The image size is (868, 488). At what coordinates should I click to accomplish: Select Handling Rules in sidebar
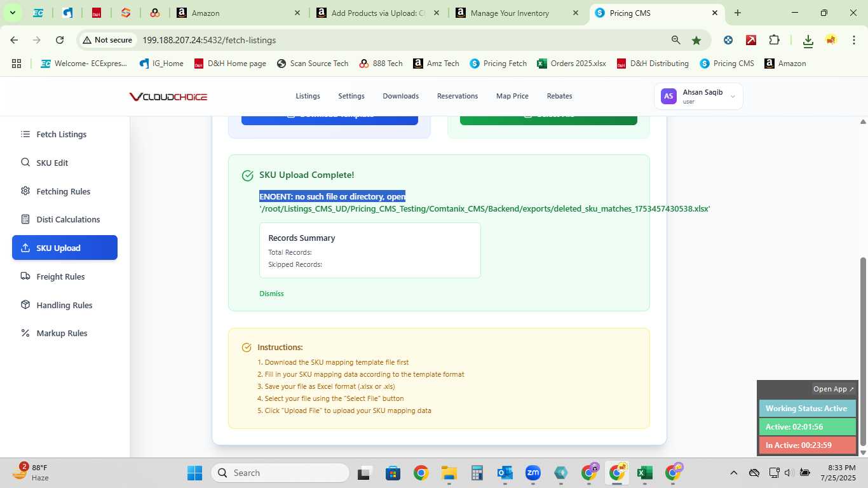65,305
